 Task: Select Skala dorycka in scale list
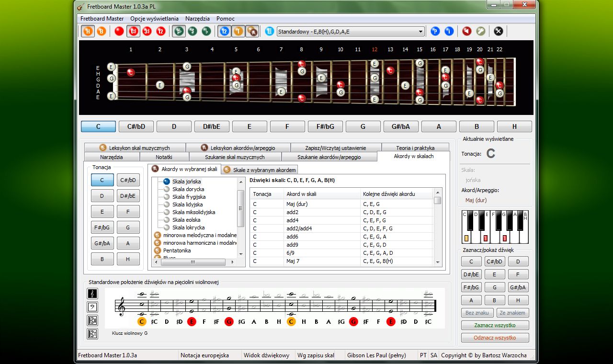point(183,189)
